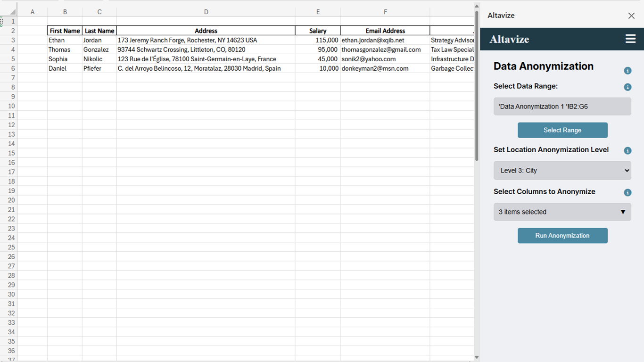Select row 6 header
Viewport: 644px width, 362px height.
pos(8,68)
